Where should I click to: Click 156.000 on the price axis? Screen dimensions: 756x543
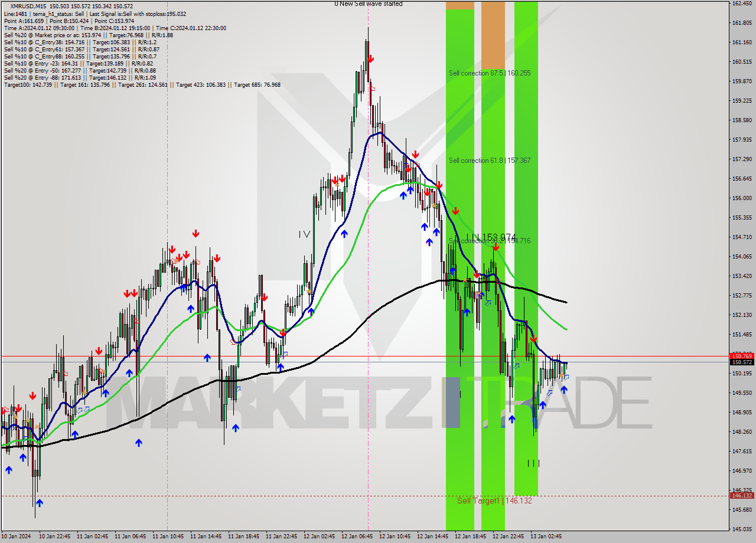tap(742, 198)
